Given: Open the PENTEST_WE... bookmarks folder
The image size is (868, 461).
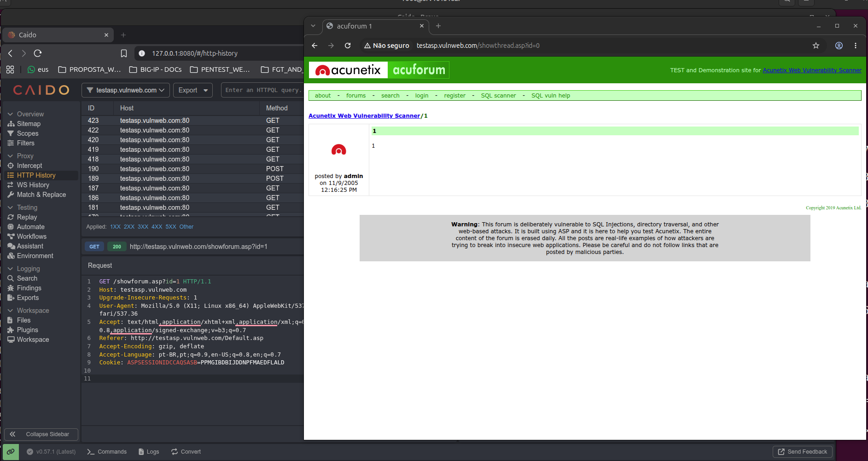Looking at the screenshot, I should point(220,69).
